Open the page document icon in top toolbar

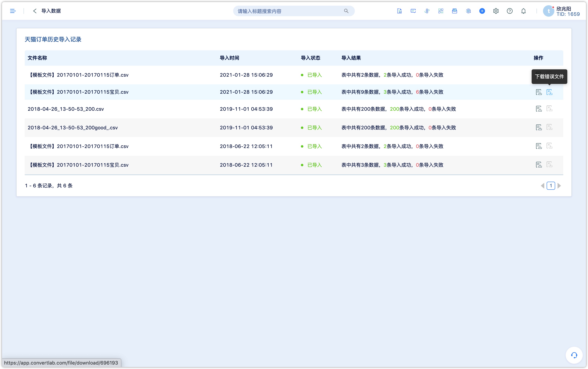(399, 11)
